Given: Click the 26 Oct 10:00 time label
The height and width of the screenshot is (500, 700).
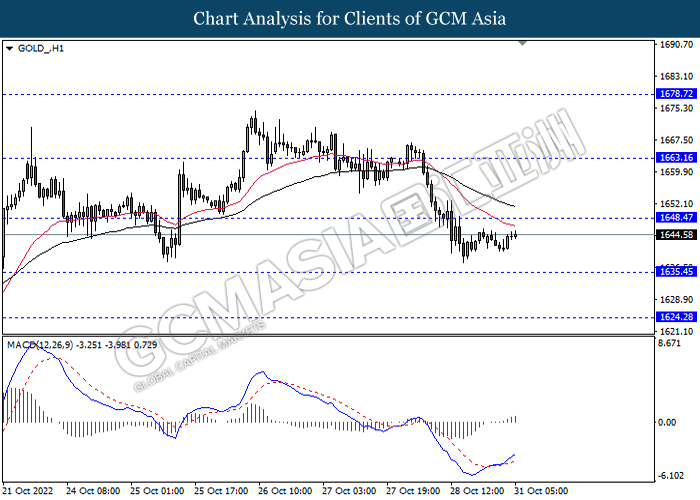Looking at the screenshot, I should pyautogui.click(x=285, y=491).
